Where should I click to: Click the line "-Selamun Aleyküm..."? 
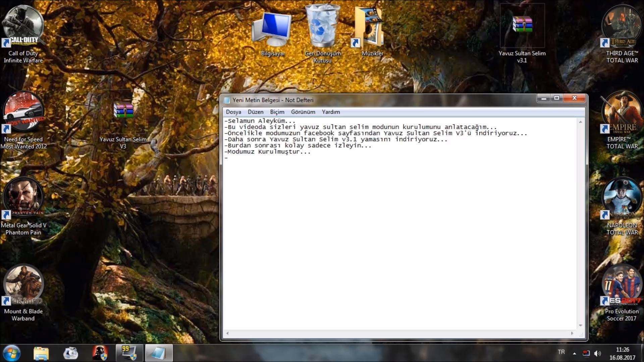coord(260,121)
